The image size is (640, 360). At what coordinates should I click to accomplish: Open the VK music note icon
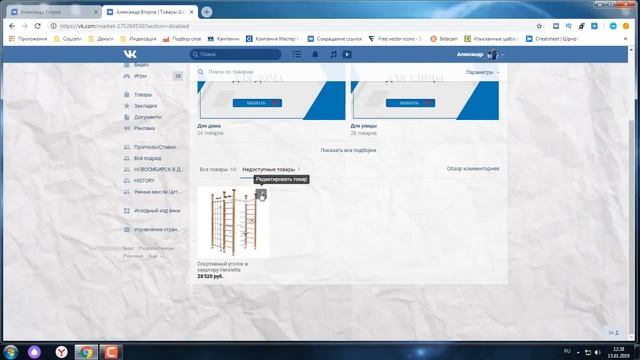333,54
